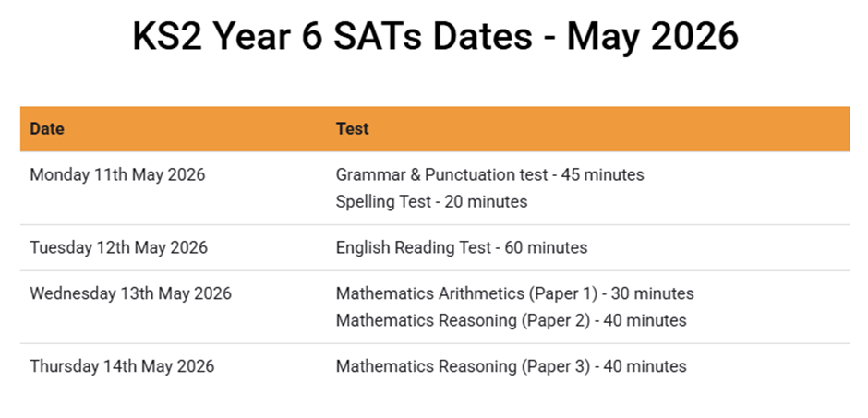Click the KS2 Year 6 SATs Dates heading

[x=435, y=37]
